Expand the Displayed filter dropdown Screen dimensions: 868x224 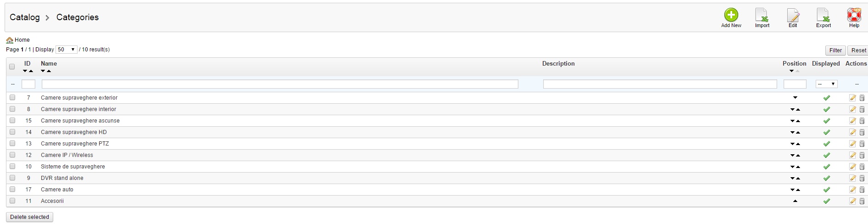click(x=826, y=84)
